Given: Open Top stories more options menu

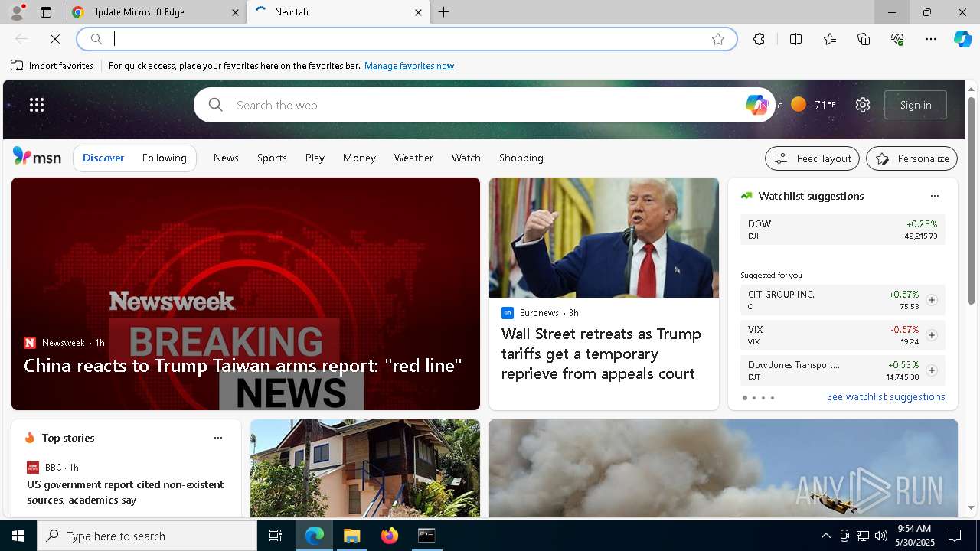Looking at the screenshot, I should 218,438.
